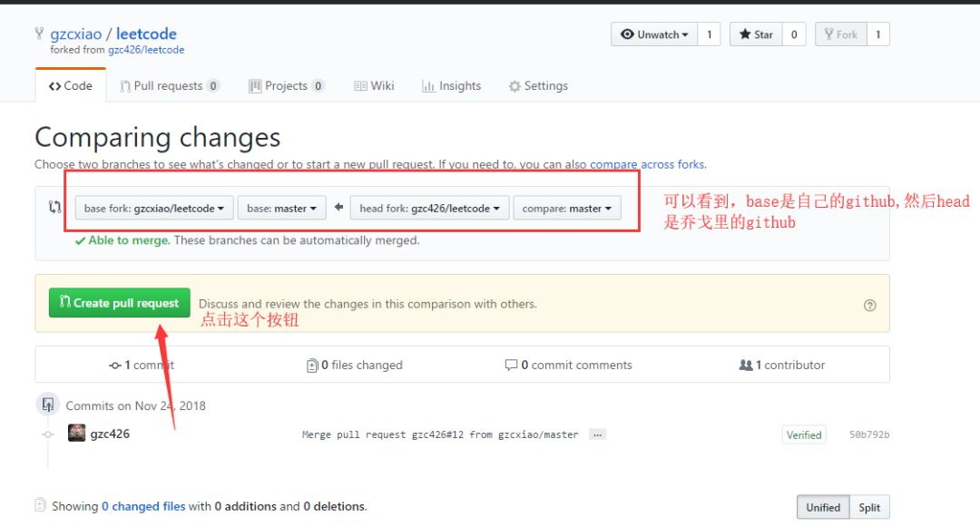Open the Projects tab
This screenshot has width=980, height=527.
[286, 85]
